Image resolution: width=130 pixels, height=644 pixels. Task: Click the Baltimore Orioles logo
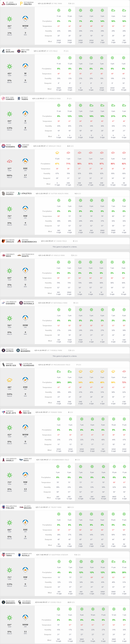pos(3,241)
